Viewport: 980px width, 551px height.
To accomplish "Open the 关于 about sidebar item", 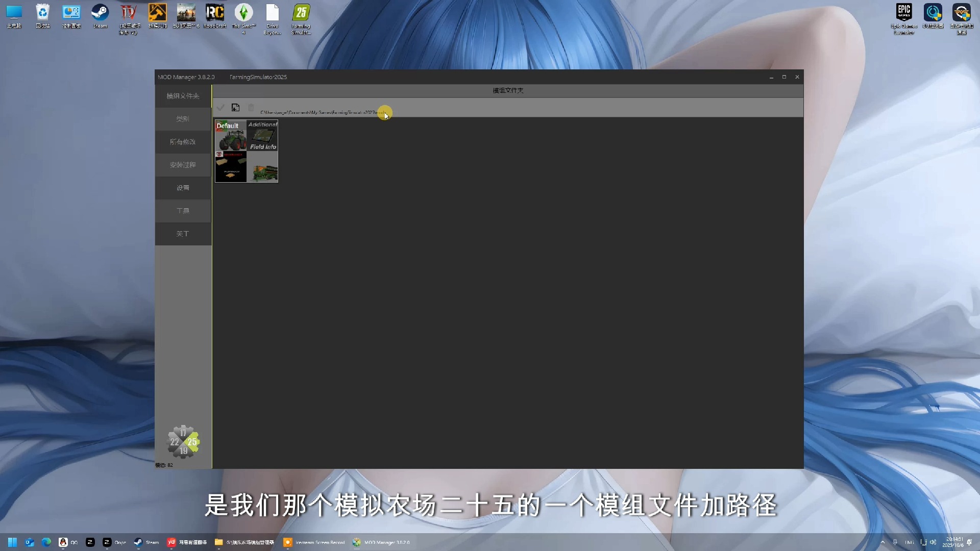I will pyautogui.click(x=183, y=234).
